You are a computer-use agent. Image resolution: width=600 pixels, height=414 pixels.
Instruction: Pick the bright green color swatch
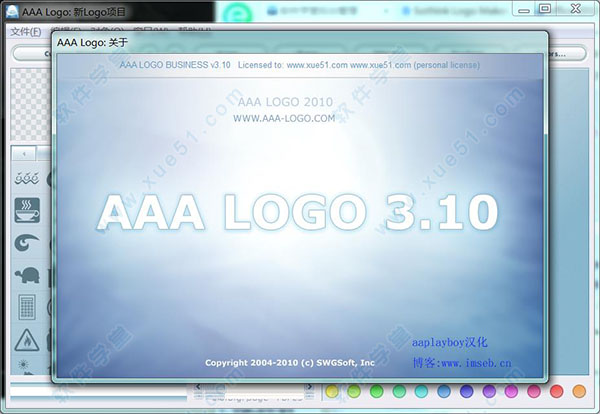[377, 391]
